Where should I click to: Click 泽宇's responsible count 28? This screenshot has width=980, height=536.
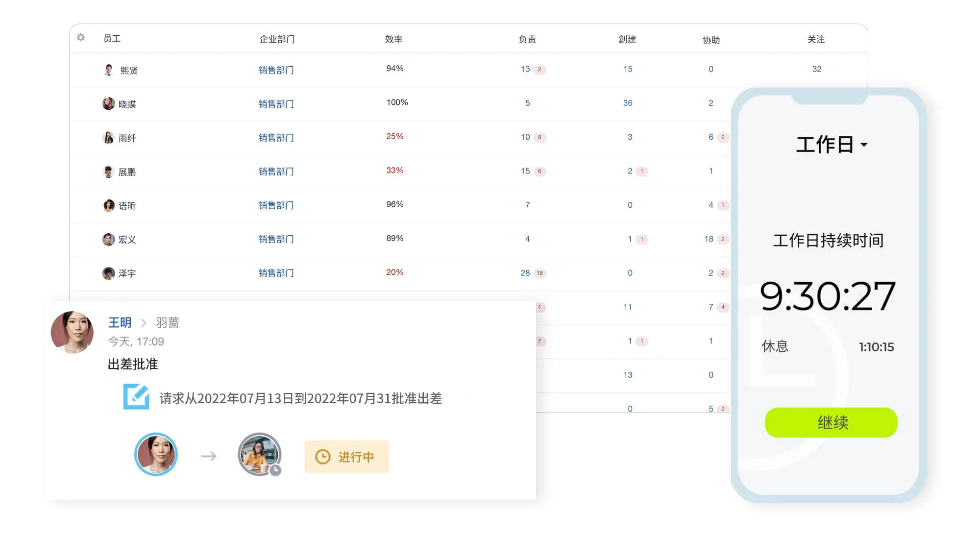525,273
